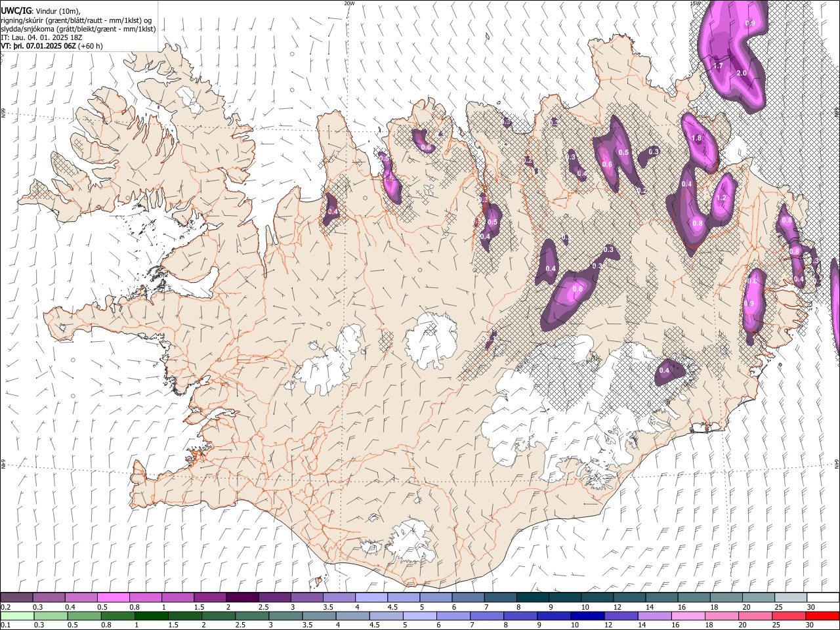Viewport: 840px width, 630px height.
Task: Click the '0.1' label on lower color scale
Action: coord(6,625)
